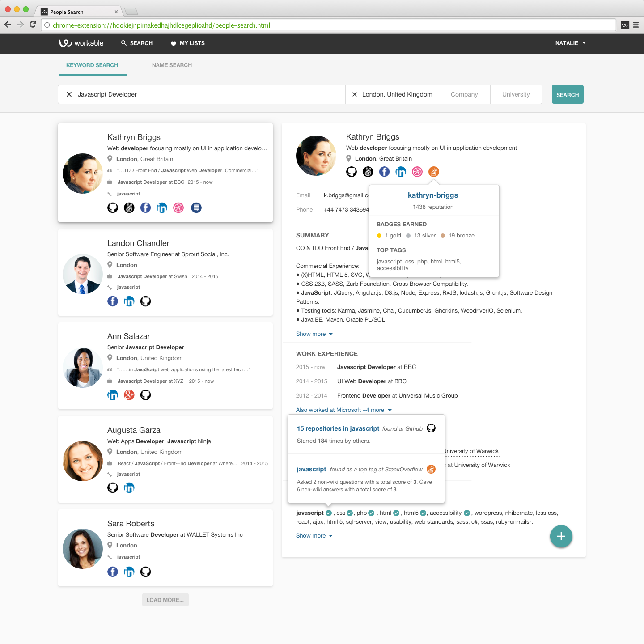Open My Lists in the top navigation
Screen dimensions: 644x644
[188, 43]
